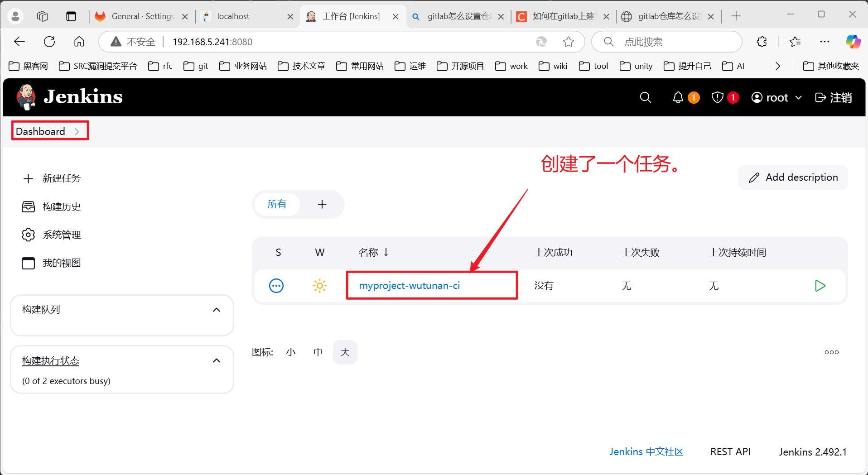Bookmark page with the star icon
The width and height of the screenshot is (868, 475).
tap(569, 42)
